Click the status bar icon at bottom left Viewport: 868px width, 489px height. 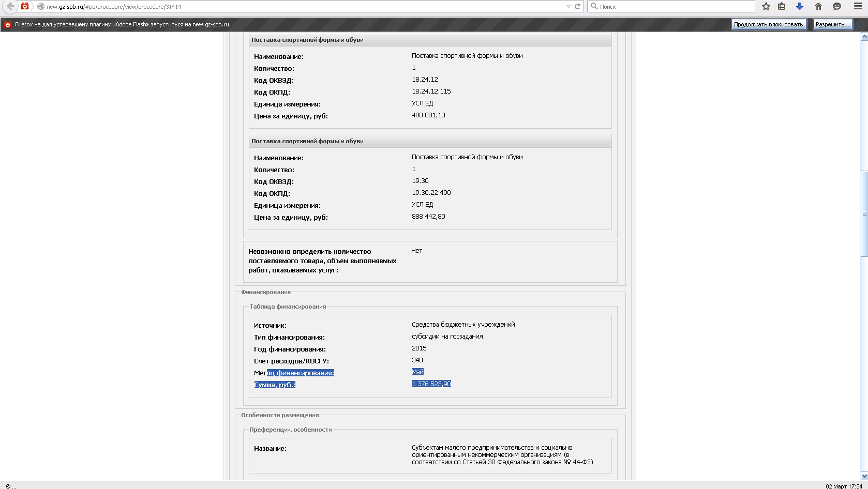8,486
